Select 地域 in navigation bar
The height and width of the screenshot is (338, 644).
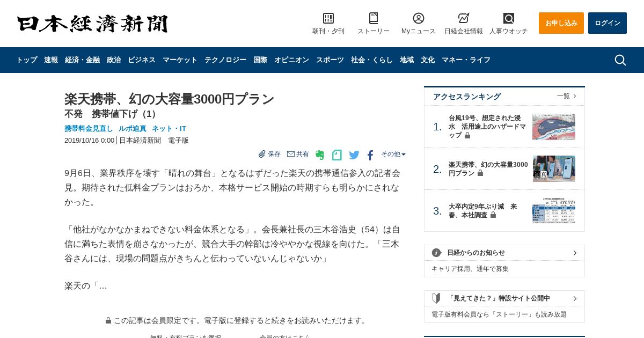click(x=407, y=60)
